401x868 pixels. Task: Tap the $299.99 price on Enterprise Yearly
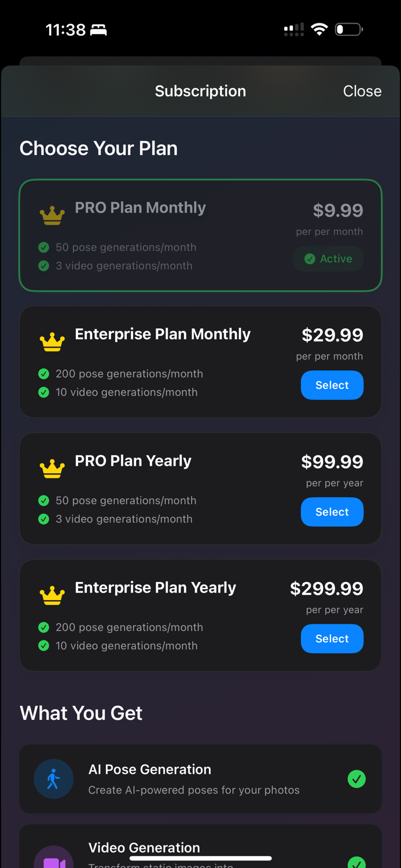click(x=326, y=589)
